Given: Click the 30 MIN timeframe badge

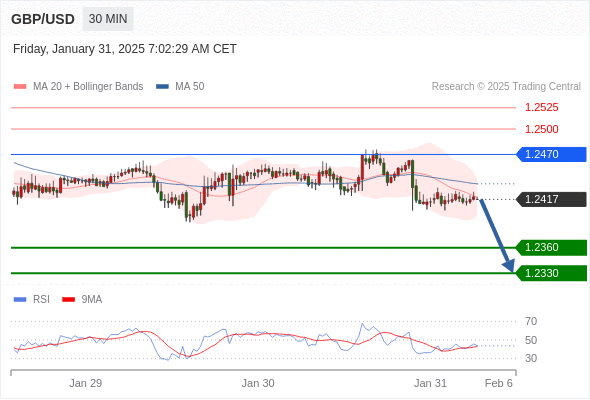Looking at the screenshot, I should click(x=108, y=19).
